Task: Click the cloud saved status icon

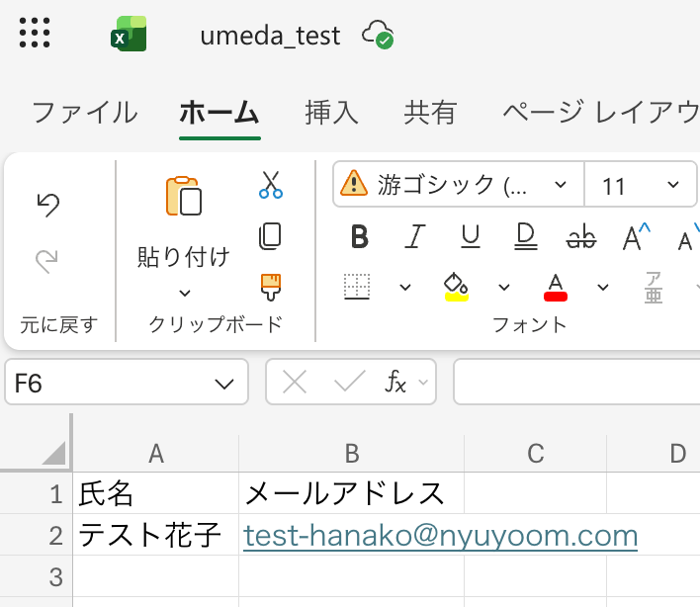Action: pyautogui.click(x=378, y=35)
